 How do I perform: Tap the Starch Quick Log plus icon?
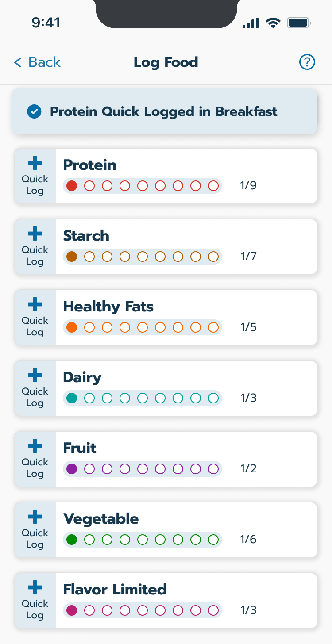point(35,234)
